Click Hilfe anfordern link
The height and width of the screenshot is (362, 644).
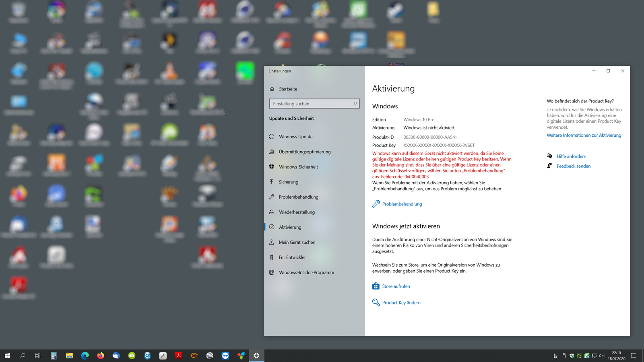(571, 156)
